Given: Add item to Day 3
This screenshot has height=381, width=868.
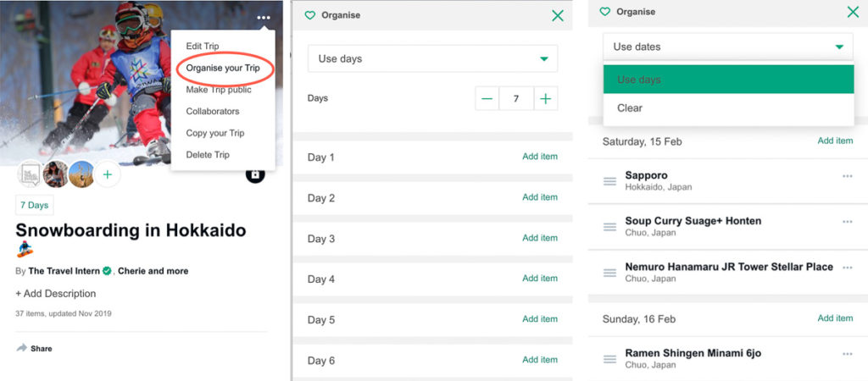Looking at the screenshot, I should 540,238.
